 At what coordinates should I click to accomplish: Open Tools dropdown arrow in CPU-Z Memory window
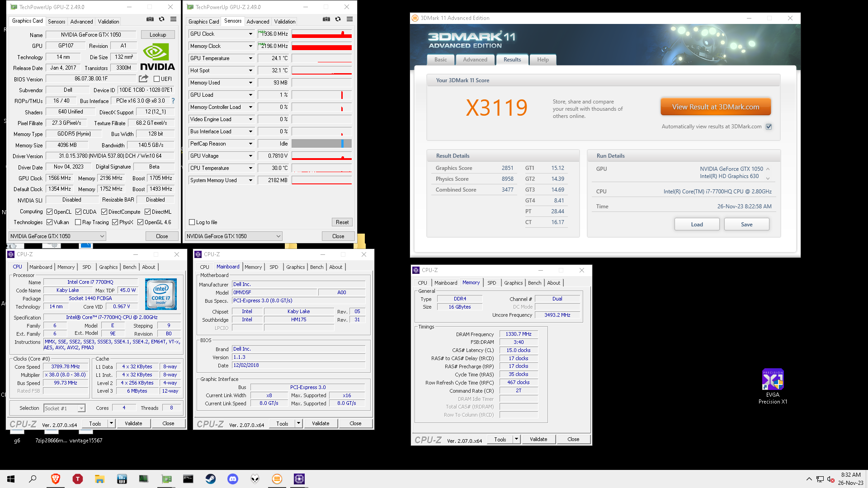[x=516, y=439]
